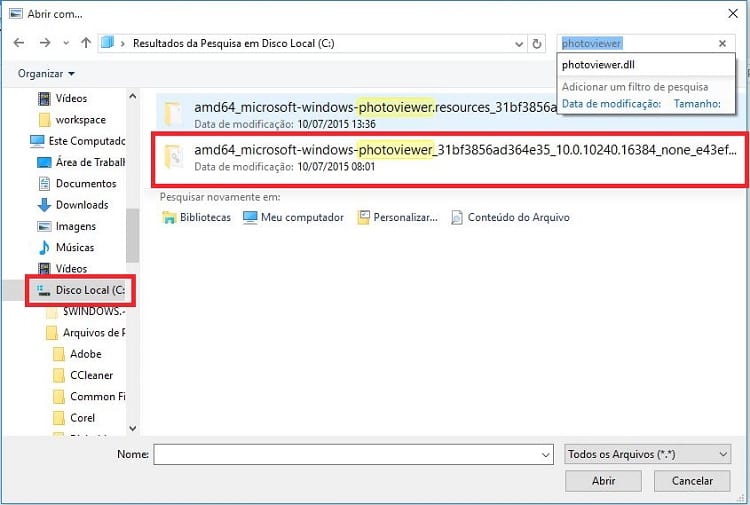750x505 pixels.
Task: Open the $WINDOWS.~ folder in sidebar
Action: pyautogui.click(x=86, y=311)
